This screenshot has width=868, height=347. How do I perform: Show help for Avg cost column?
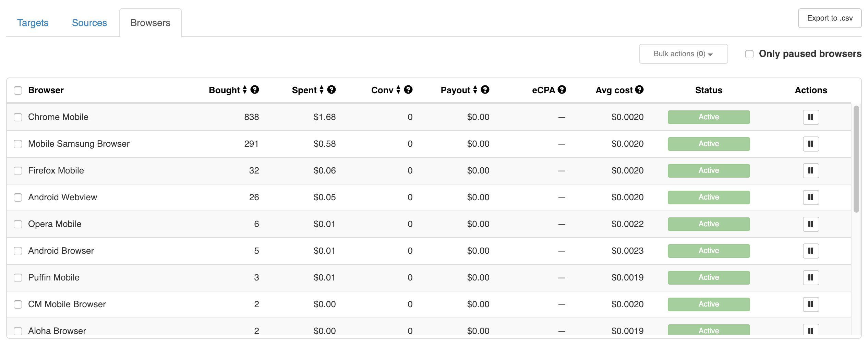coord(639,90)
